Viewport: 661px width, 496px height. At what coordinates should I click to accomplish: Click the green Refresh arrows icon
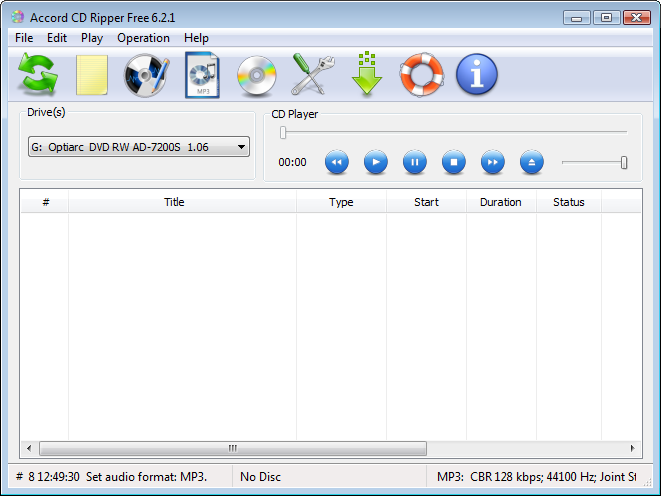38,75
